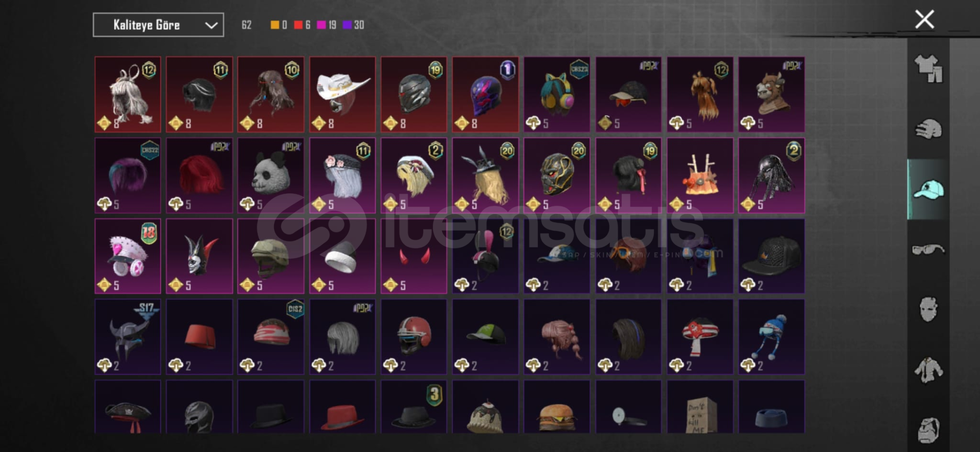980x452 pixels.
Task: Select the panda head mask item
Action: pyautogui.click(x=271, y=175)
